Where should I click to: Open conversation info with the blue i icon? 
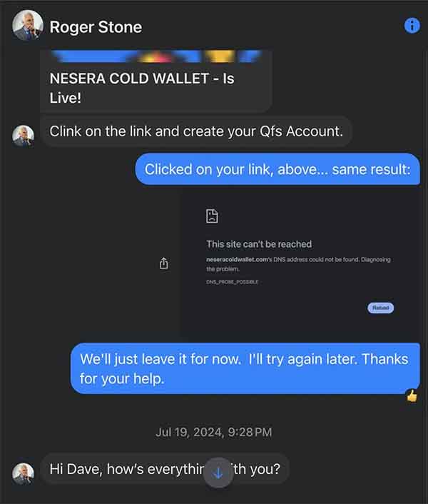[412, 26]
